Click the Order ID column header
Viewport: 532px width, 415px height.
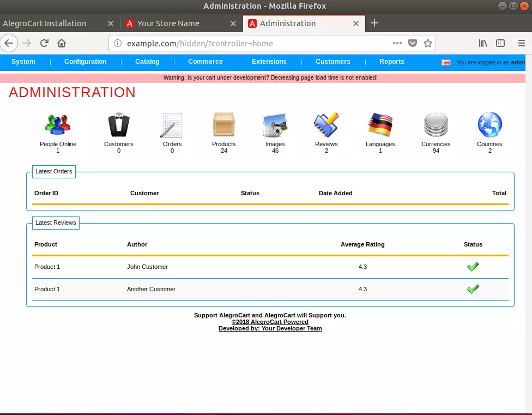(x=46, y=193)
